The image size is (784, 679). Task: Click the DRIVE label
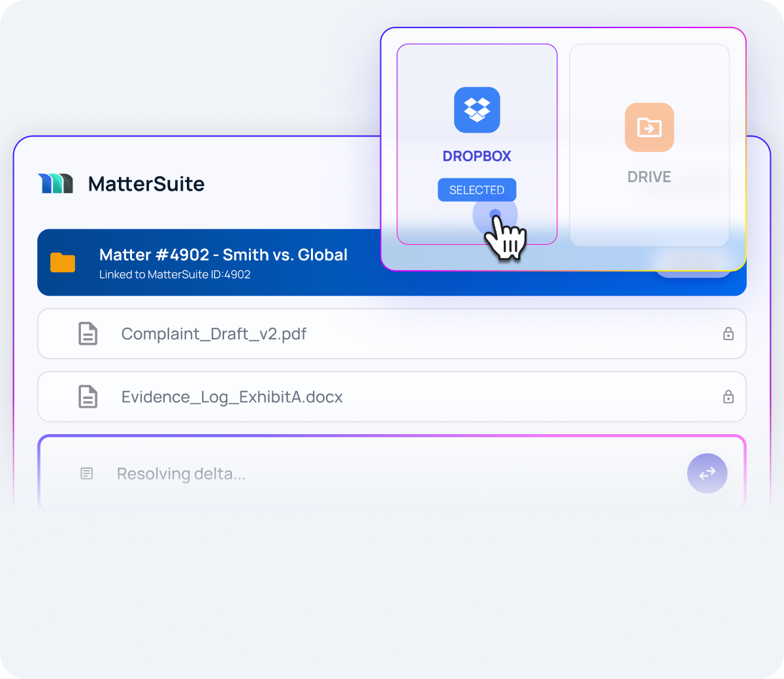pyautogui.click(x=649, y=177)
